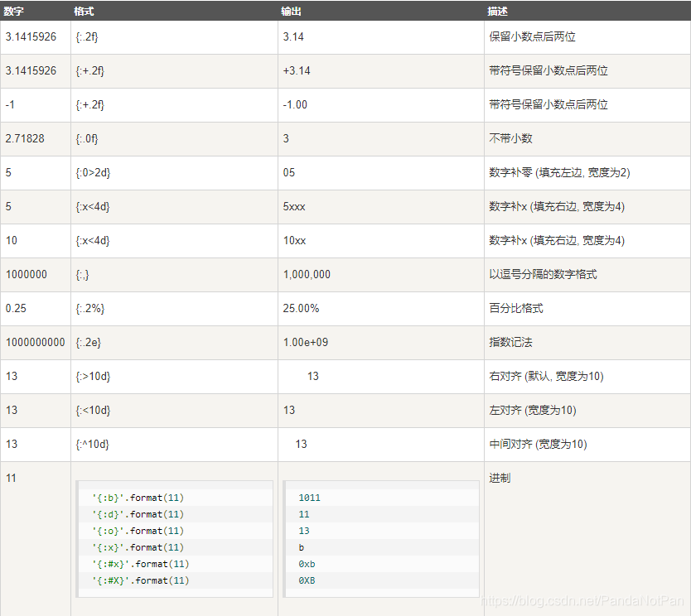Click code line '{:x}'.format(11)
Image resolution: width=691 pixels, height=616 pixels.
pos(138,547)
